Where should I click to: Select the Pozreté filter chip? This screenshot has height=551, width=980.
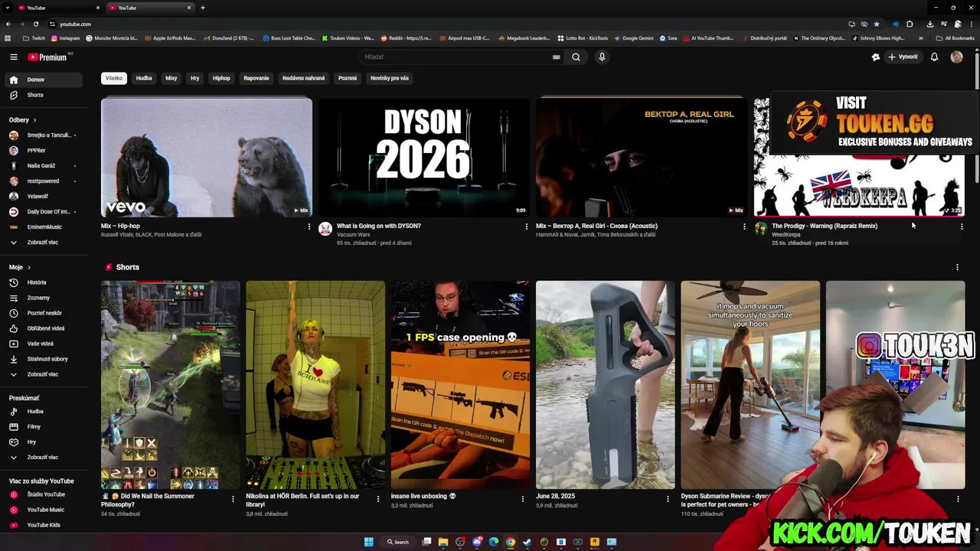pyautogui.click(x=348, y=78)
